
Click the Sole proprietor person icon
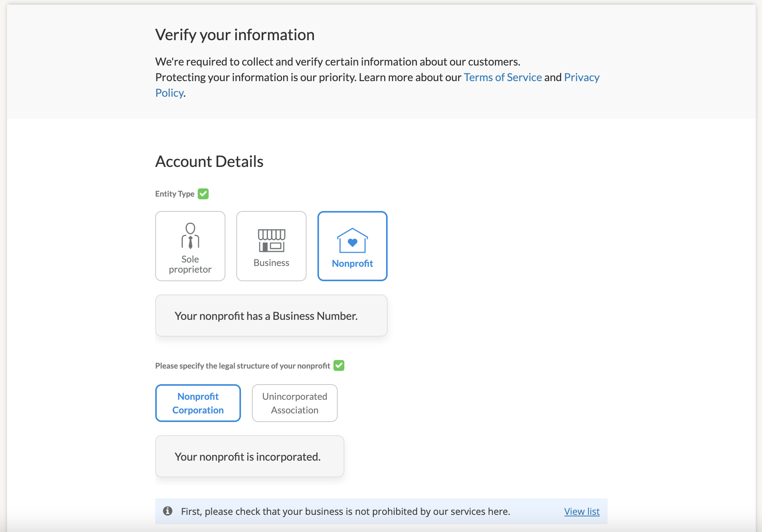pyautogui.click(x=190, y=236)
